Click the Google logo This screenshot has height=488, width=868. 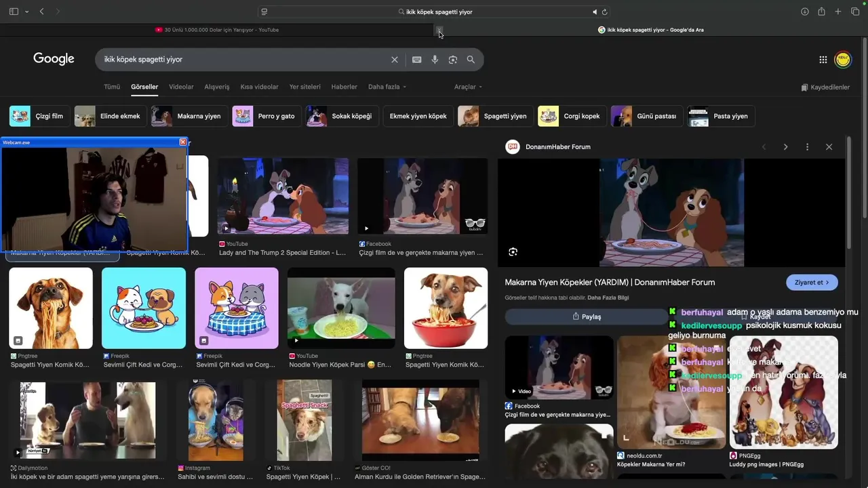click(54, 59)
